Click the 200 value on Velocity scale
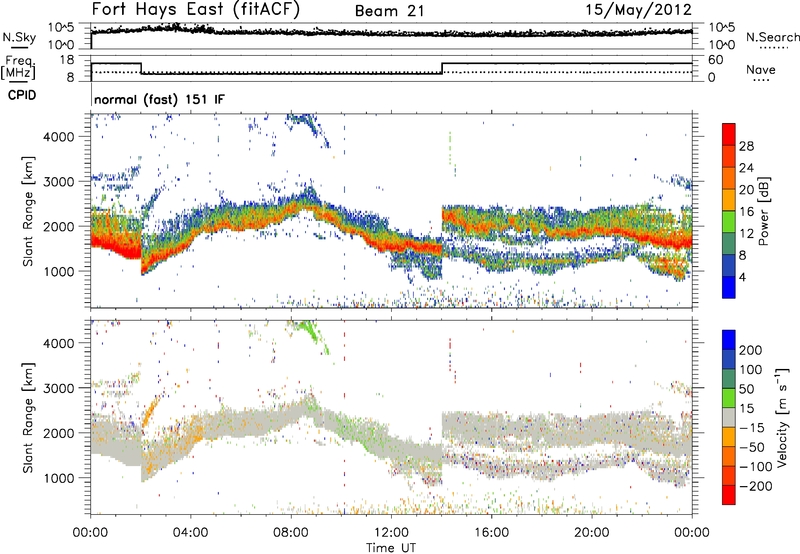Viewport: 800px width, 554px height. 751,350
